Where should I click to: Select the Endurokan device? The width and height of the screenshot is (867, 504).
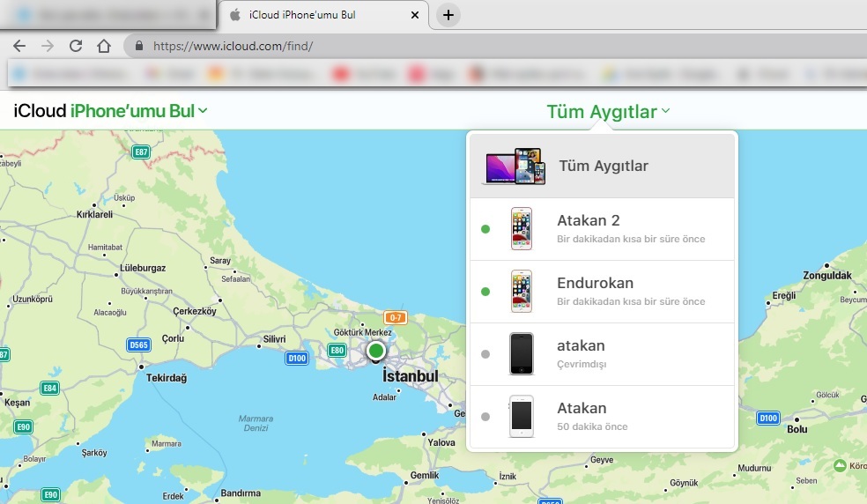[x=602, y=292]
